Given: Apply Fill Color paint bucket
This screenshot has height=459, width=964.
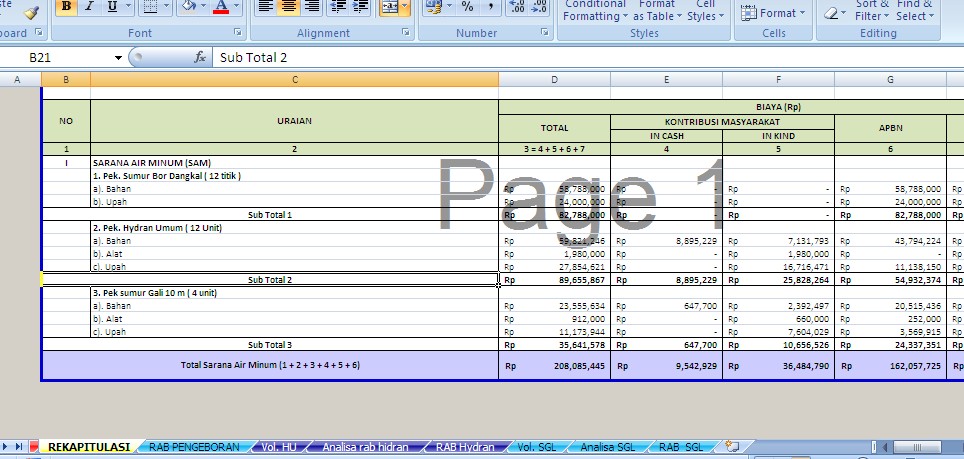Looking at the screenshot, I should [189, 7].
